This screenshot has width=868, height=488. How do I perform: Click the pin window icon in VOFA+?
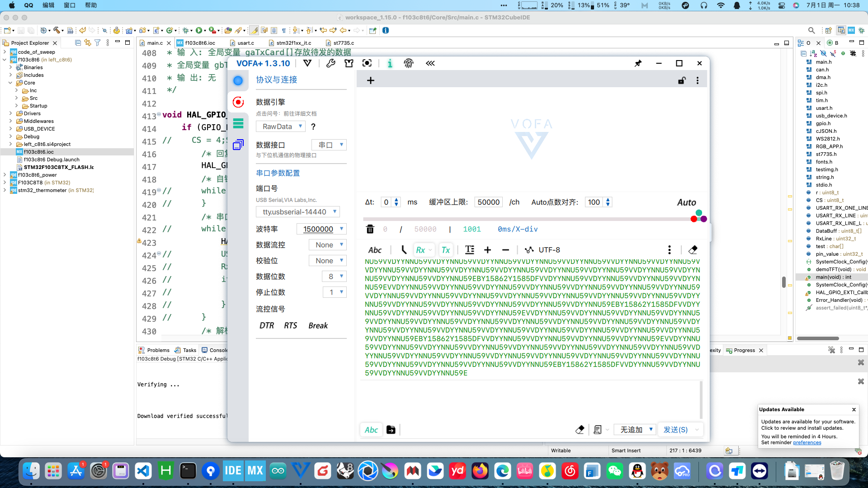coord(638,63)
